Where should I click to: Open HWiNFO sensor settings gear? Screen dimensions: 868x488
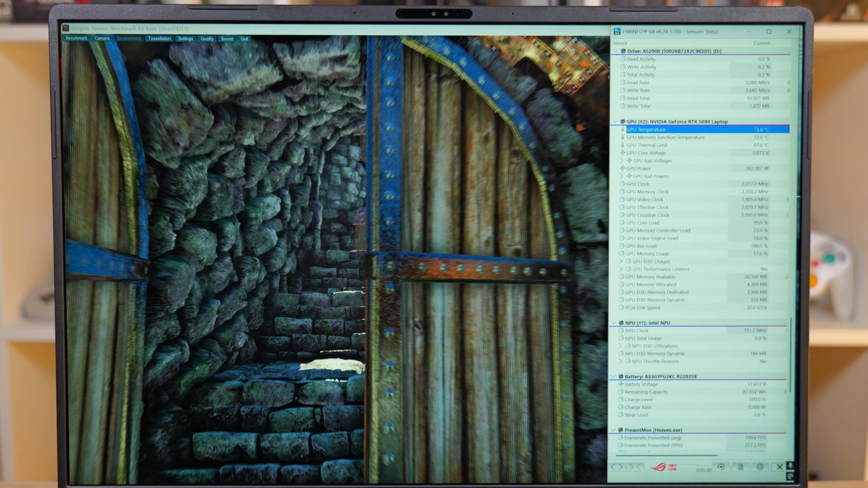(760, 467)
